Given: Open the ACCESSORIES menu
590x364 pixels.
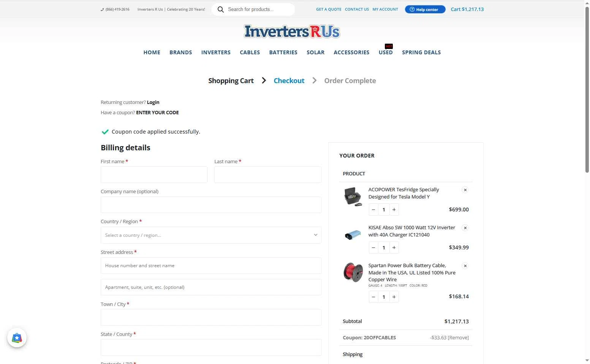Looking at the screenshot, I should (x=351, y=52).
